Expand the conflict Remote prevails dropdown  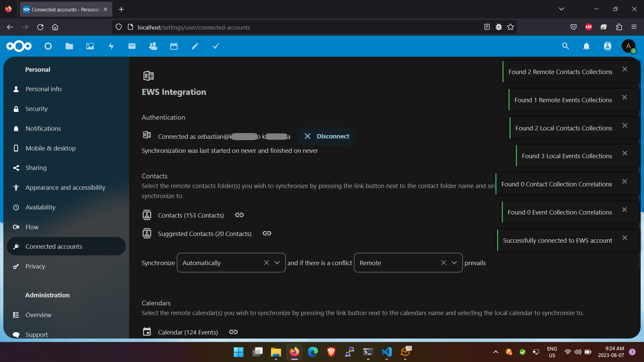coord(454,263)
